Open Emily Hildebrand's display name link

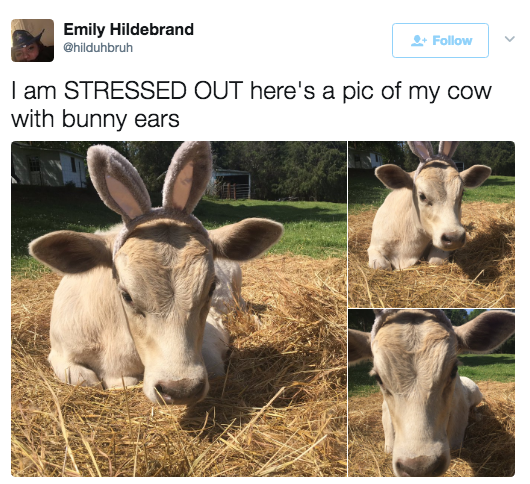[128, 29]
